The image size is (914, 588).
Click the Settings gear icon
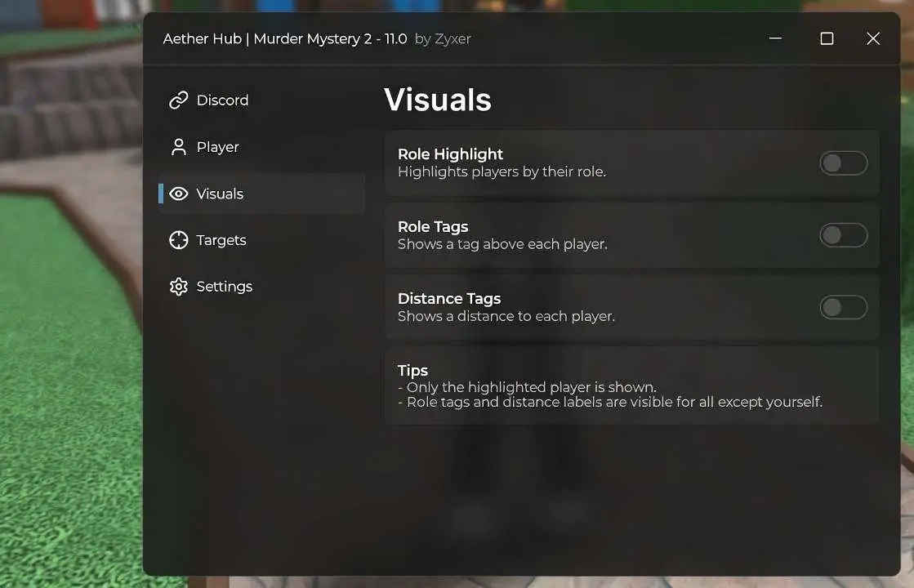click(178, 287)
